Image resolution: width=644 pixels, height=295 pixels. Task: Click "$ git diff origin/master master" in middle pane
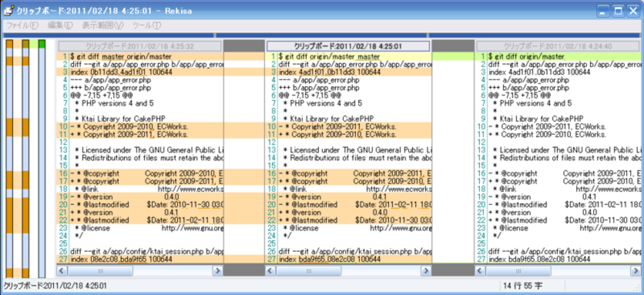pos(329,57)
